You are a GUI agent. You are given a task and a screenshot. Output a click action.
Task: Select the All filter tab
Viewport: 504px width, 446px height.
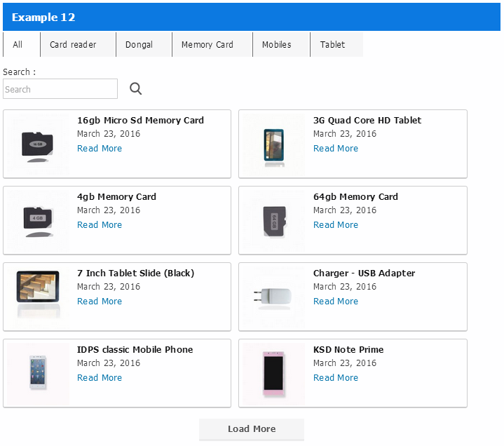coord(18,44)
